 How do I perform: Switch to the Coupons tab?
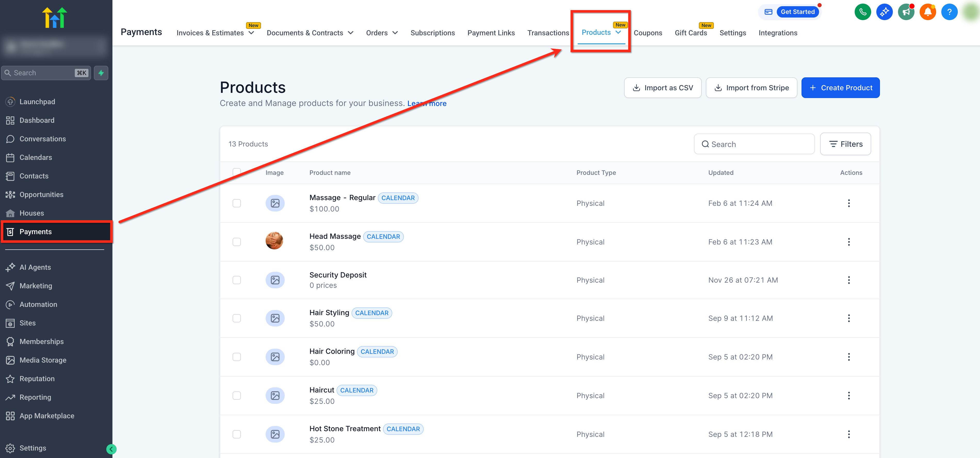coord(648,33)
